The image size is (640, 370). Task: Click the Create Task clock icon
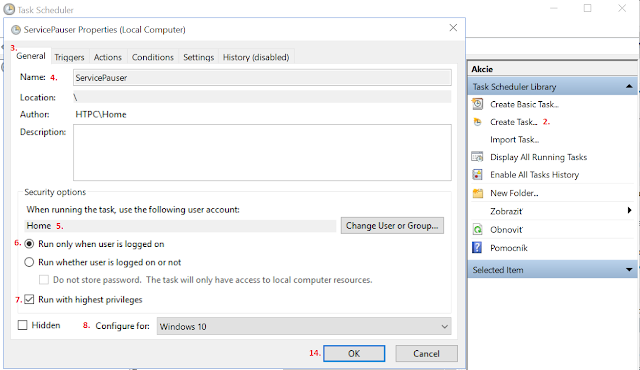click(x=477, y=122)
